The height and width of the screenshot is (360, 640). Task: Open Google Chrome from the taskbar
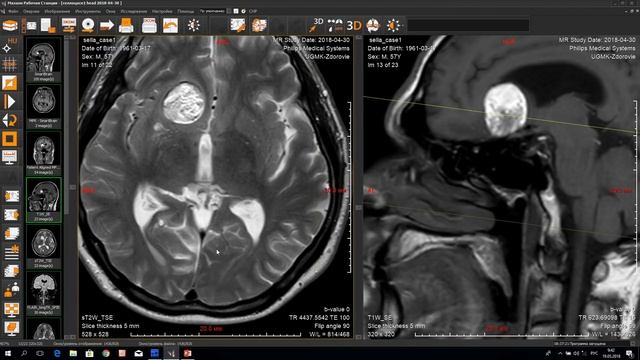pyautogui.click(x=106, y=353)
